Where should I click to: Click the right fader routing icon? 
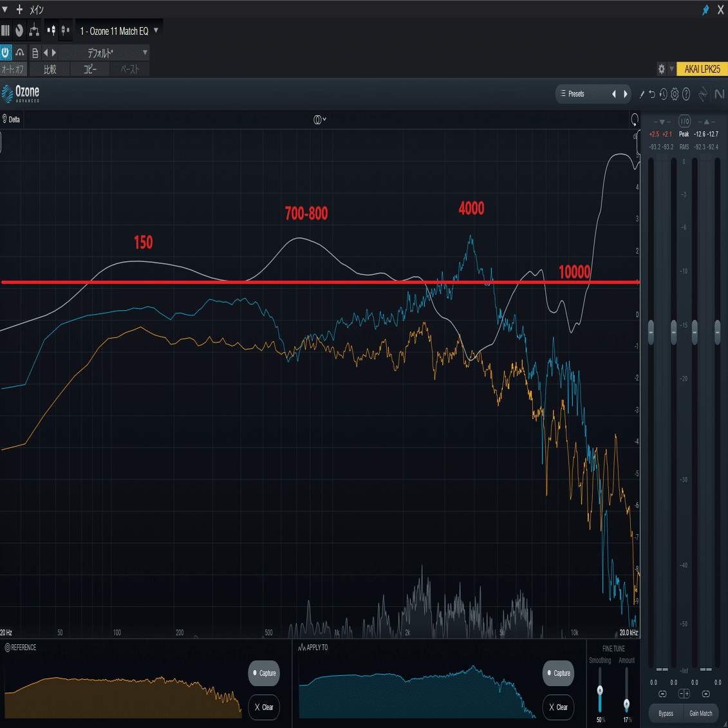[x=66, y=31]
